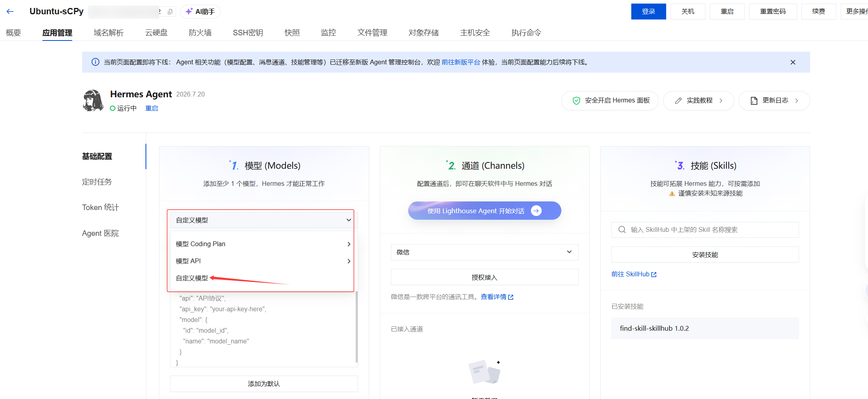
Task: Click the model JSON configuration text area
Action: [x=262, y=329]
